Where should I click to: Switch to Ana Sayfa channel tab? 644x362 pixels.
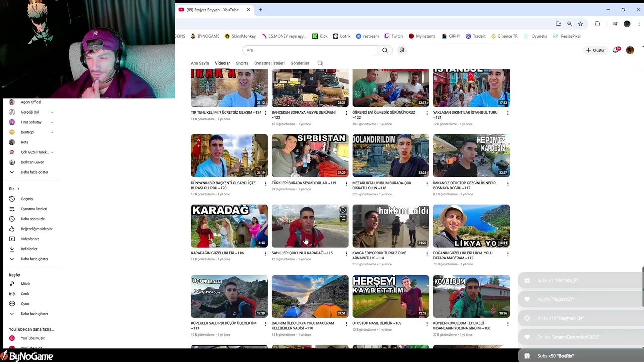[200, 63]
